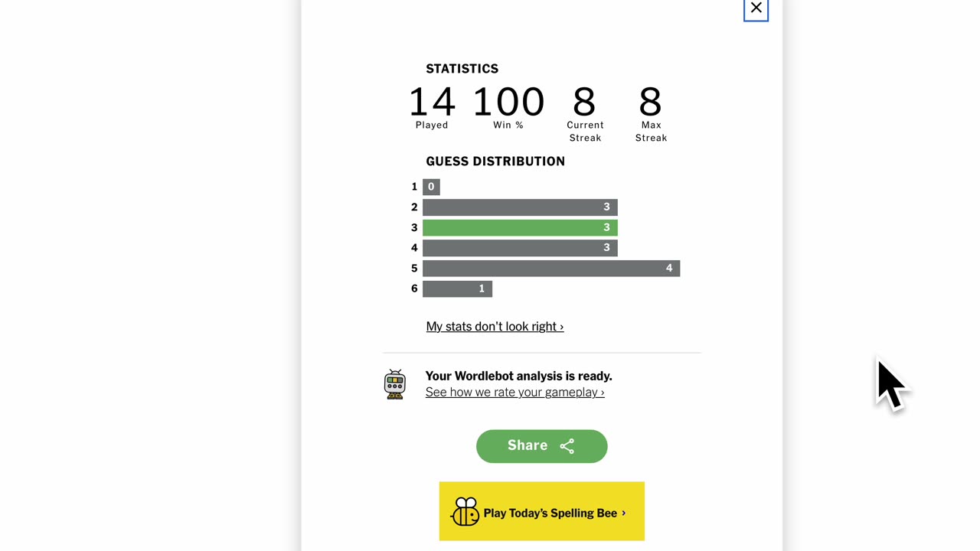Click the GUESS DISTRIBUTION heading
980x551 pixels.
tap(495, 161)
